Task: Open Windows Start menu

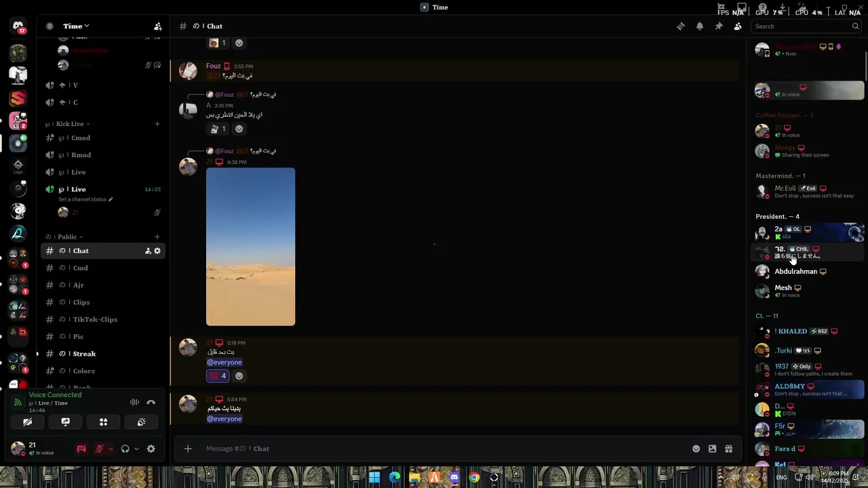Action: (x=374, y=477)
